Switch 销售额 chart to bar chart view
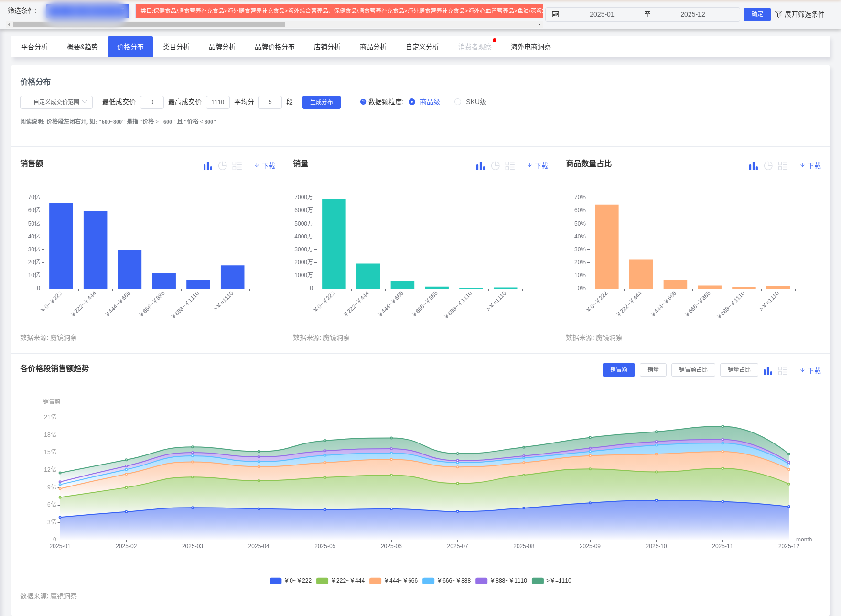The height and width of the screenshot is (616, 841). [207, 166]
